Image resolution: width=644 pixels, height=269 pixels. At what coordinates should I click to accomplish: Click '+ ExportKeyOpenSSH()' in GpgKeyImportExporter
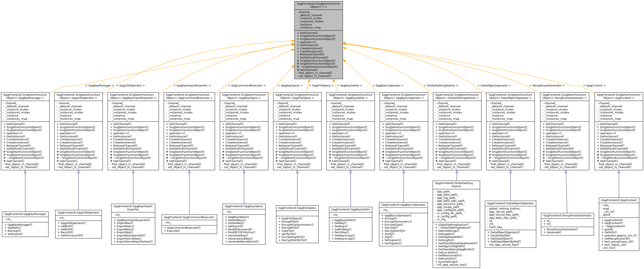[130, 236]
